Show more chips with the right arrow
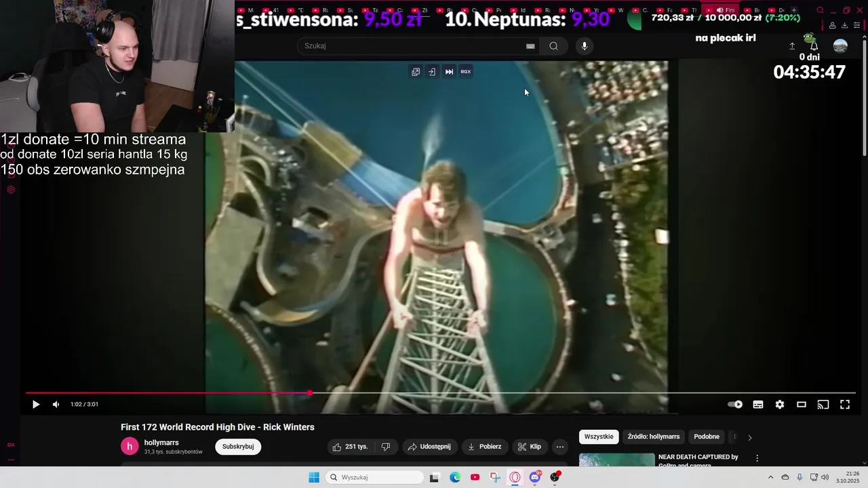 tap(749, 437)
